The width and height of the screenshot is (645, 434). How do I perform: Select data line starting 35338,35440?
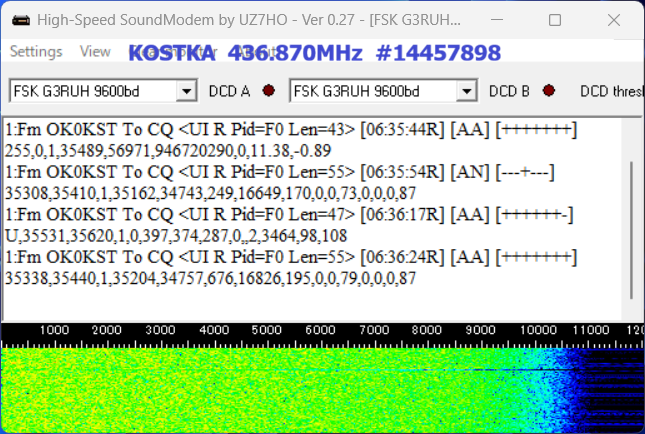[210, 279]
